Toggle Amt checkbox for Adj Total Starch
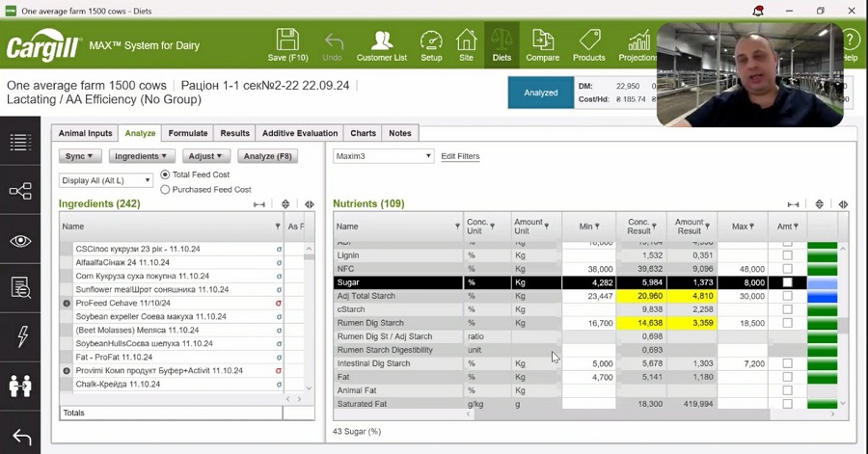This screenshot has height=454, width=868. click(787, 296)
